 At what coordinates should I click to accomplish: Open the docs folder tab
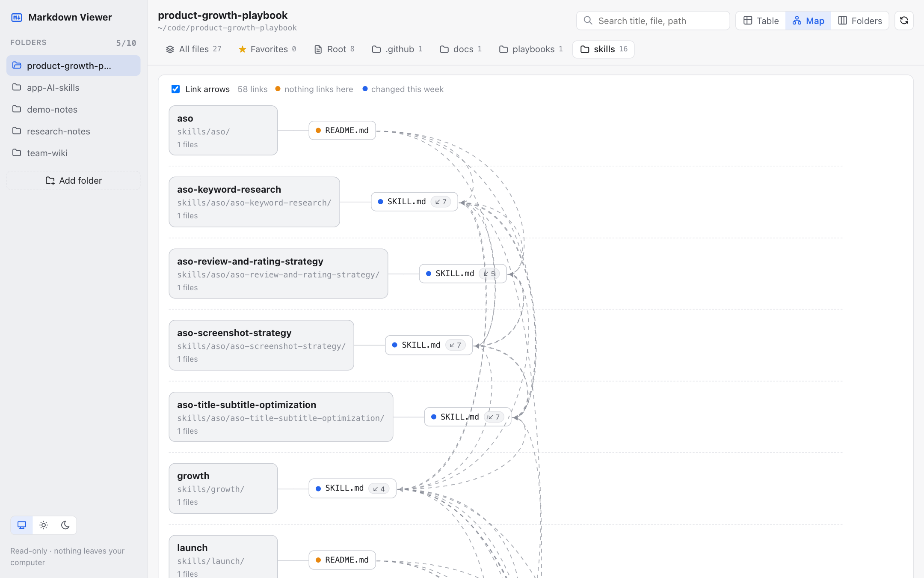461,49
